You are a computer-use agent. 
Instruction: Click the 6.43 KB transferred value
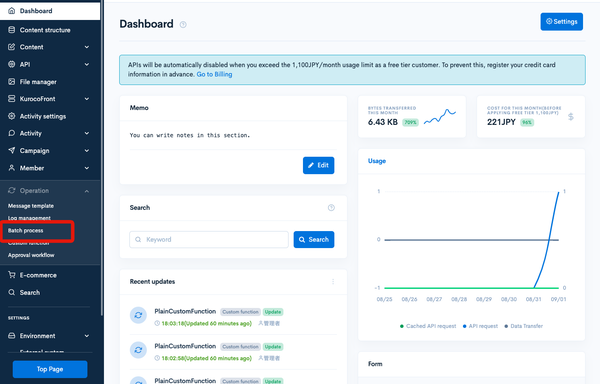pos(383,122)
